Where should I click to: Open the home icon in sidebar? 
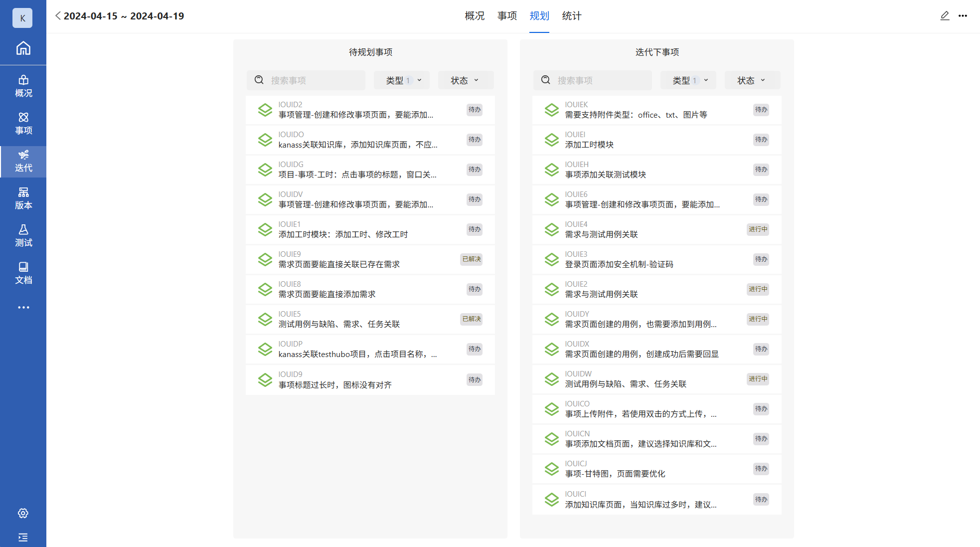pos(23,48)
